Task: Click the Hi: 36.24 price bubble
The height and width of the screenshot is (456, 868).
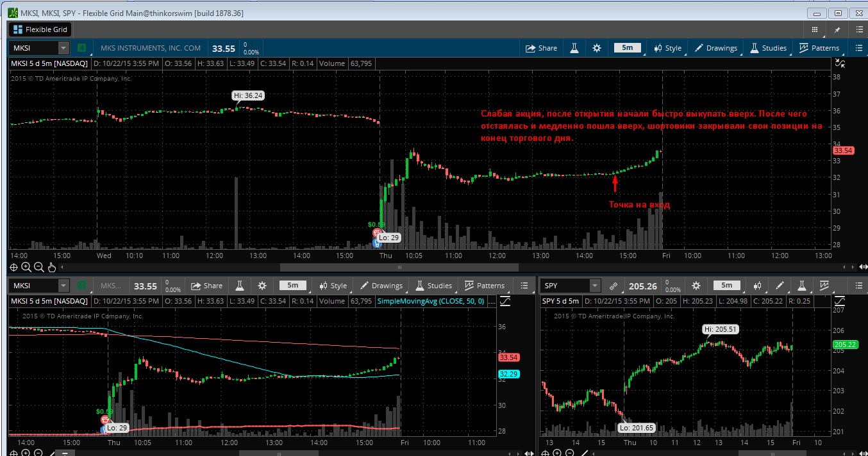Action: click(249, 95)
